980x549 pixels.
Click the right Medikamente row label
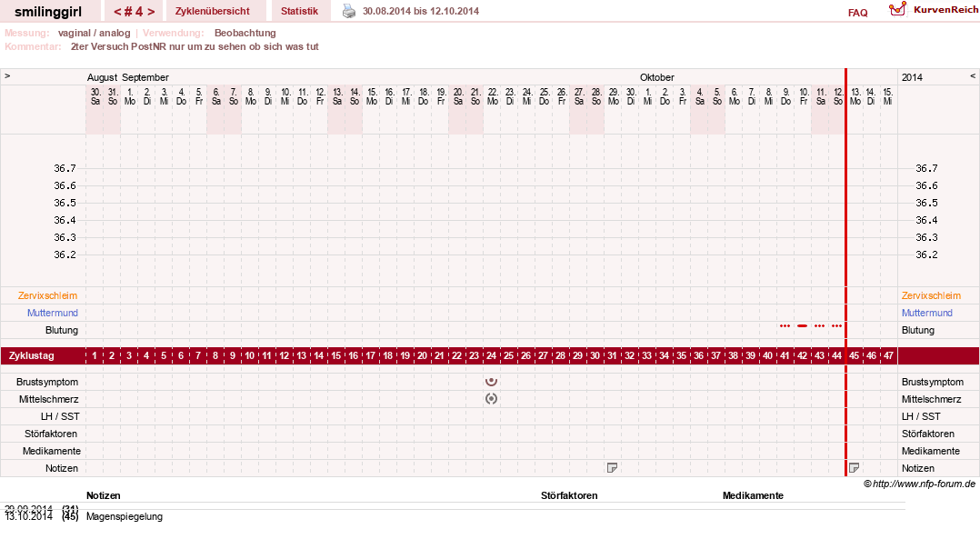929,451
